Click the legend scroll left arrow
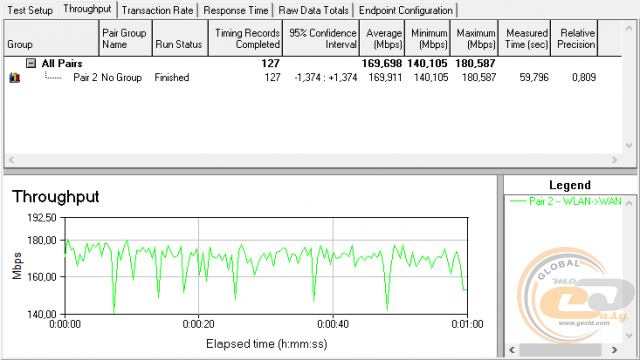 point(512,350)
